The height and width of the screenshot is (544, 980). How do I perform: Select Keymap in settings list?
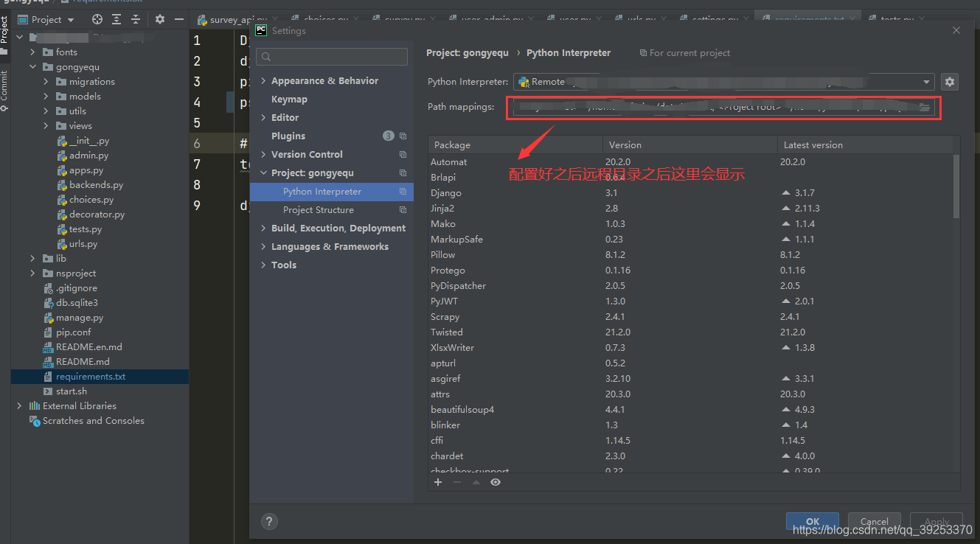coord(289,100)
